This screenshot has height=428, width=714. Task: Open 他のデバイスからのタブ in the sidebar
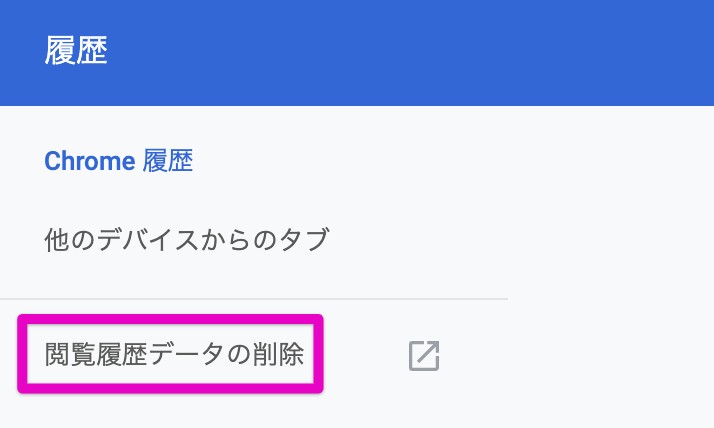(187, 239)
